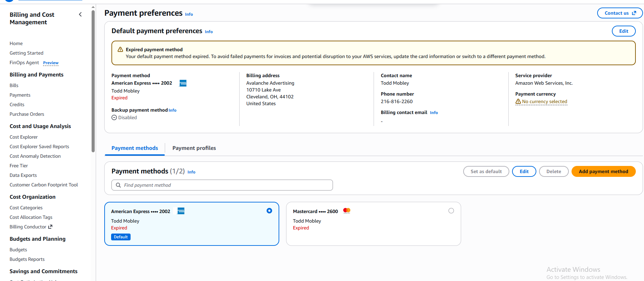Click the Savings and Commitments sidebar heading
This screenshot has width=644, height=281.
(43, 271)
